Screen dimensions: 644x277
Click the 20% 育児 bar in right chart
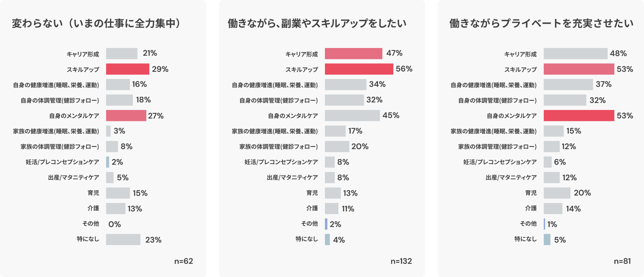pos(557,193)
